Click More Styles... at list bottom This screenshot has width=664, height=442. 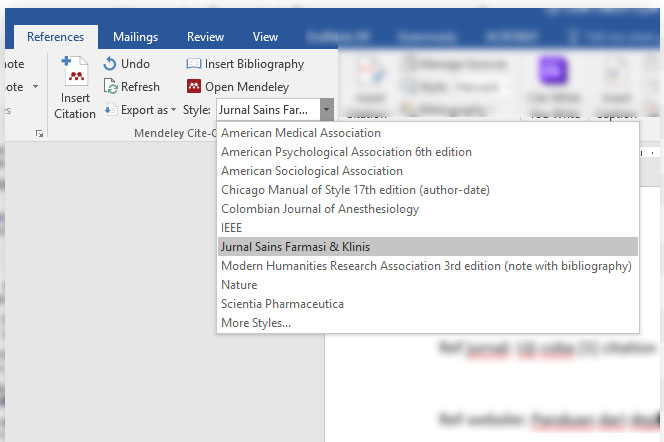click(256, 323)
